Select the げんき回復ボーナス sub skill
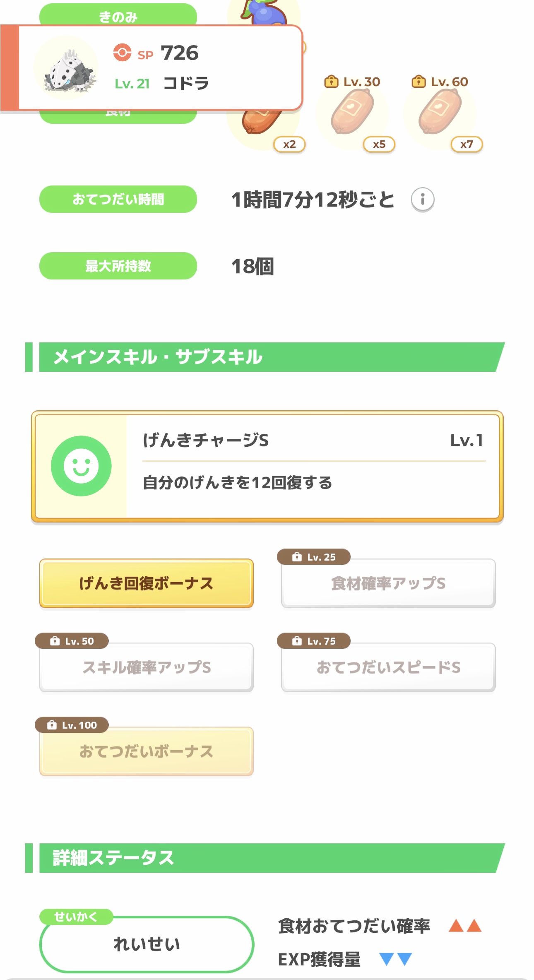 coord(146,583)
